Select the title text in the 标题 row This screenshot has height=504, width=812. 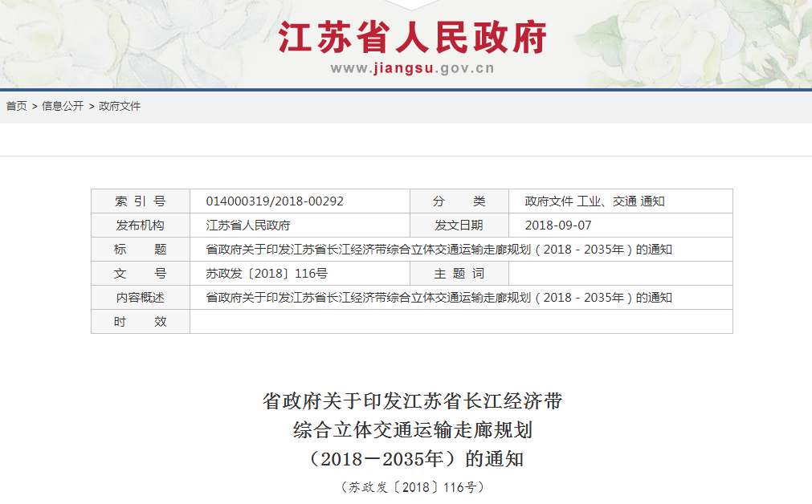439,250
